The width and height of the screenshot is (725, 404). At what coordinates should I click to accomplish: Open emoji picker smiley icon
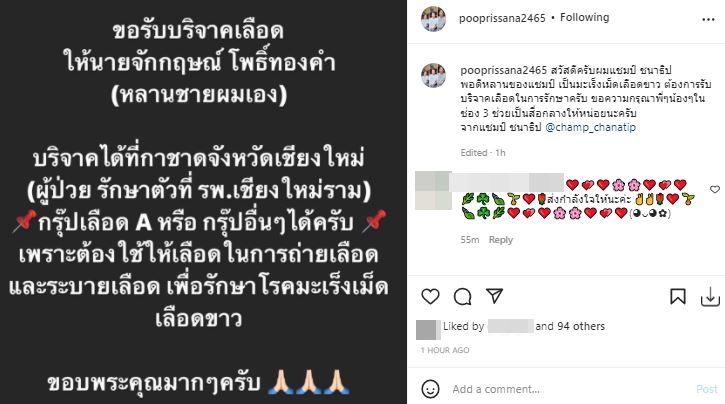pos(430,389)
